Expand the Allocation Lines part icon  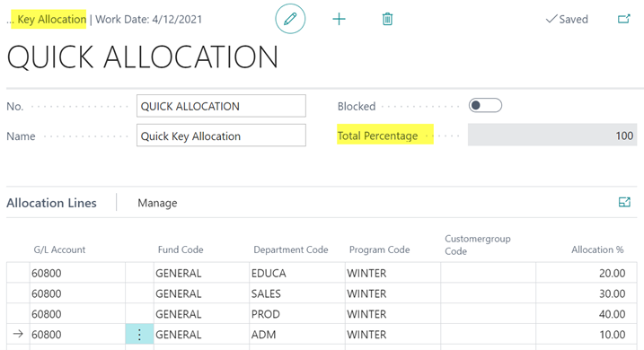pyautogui.click(x=624, y=202)
